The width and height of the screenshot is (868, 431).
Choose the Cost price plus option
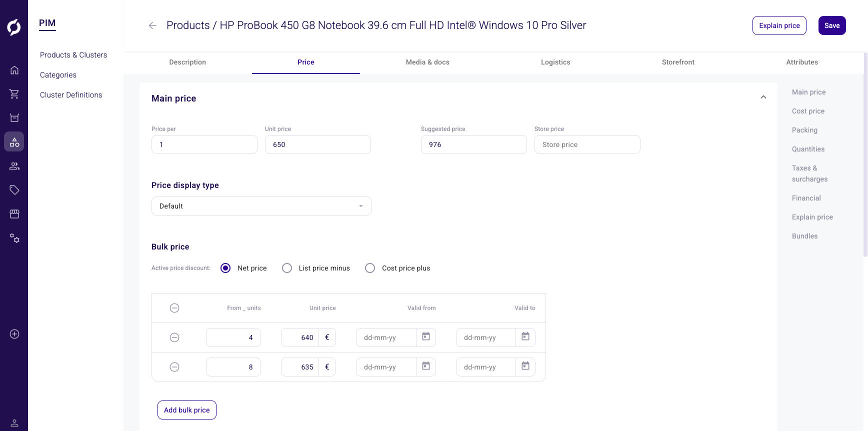click(370, 268)
